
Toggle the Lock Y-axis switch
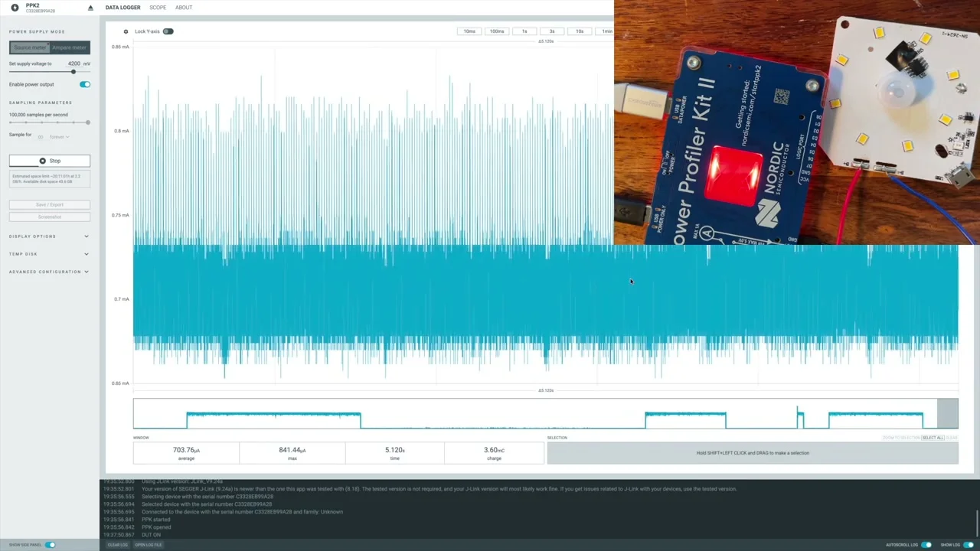click(168, 31)
